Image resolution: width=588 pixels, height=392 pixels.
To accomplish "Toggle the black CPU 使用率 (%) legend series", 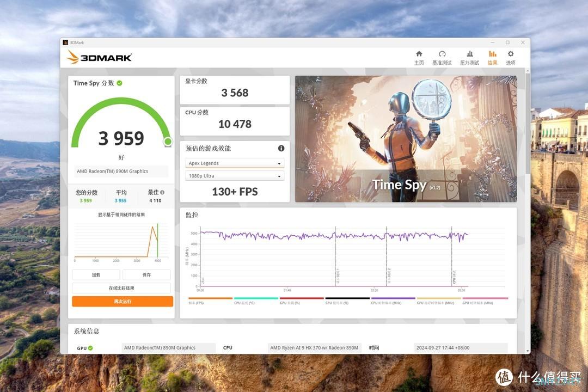I will click(347, 301).
